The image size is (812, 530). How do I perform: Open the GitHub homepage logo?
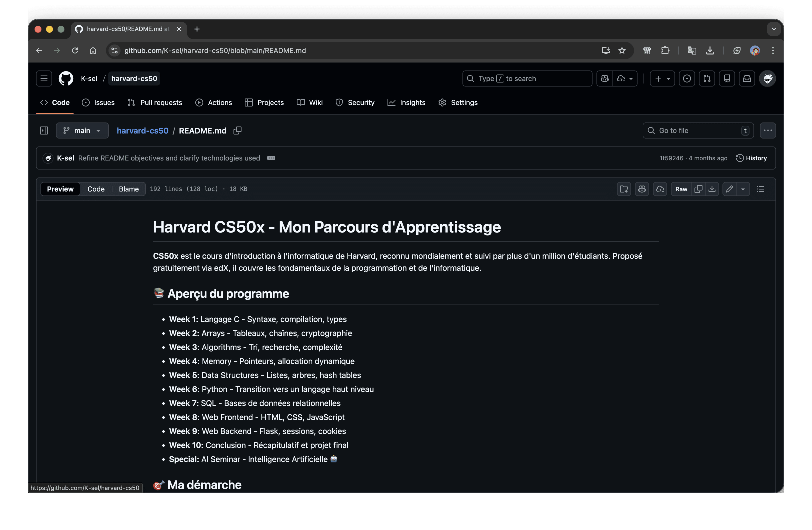coord(66,78)
